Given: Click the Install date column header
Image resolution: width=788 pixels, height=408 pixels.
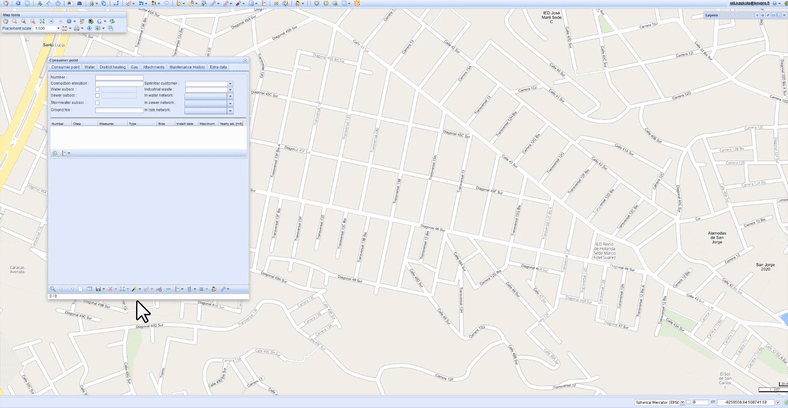Looking at the screenshot, I should point(186,123).
